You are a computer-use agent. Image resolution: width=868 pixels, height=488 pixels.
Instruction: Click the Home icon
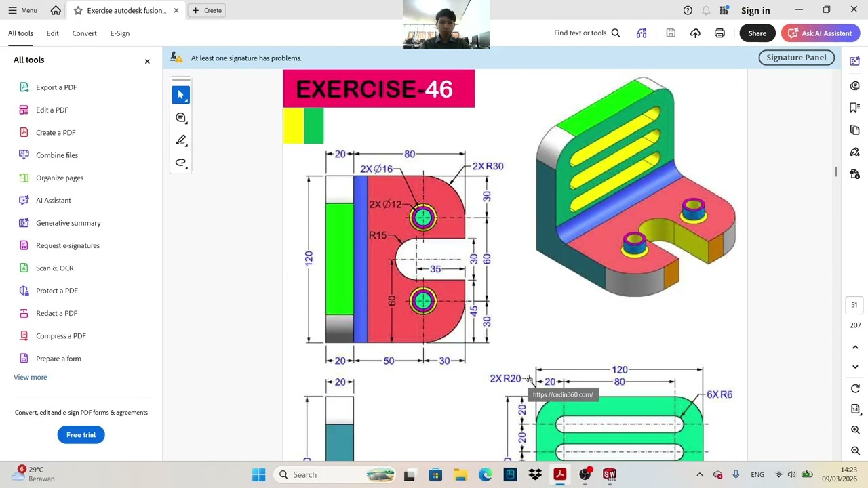(x=56, y=10)
